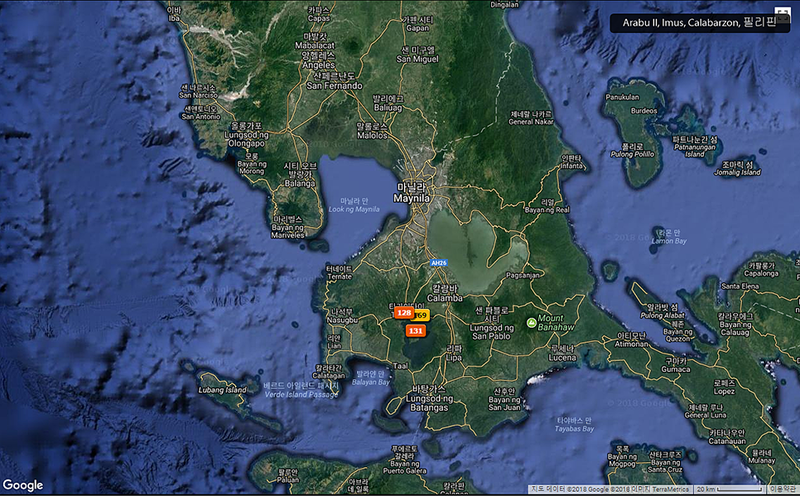Click the map data copyright TerraMetrics text
800x496 pixels.
610,489
